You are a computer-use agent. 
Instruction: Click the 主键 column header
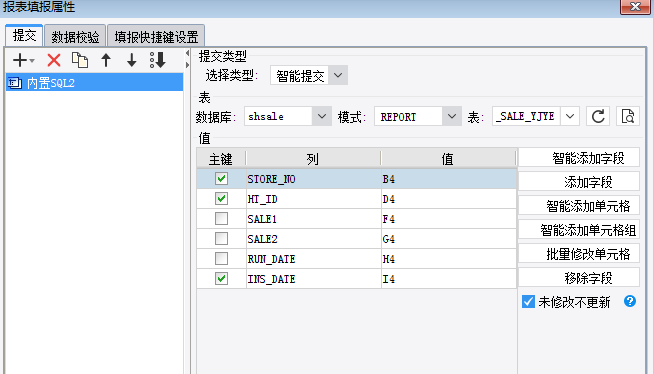[x=221, y=159]
